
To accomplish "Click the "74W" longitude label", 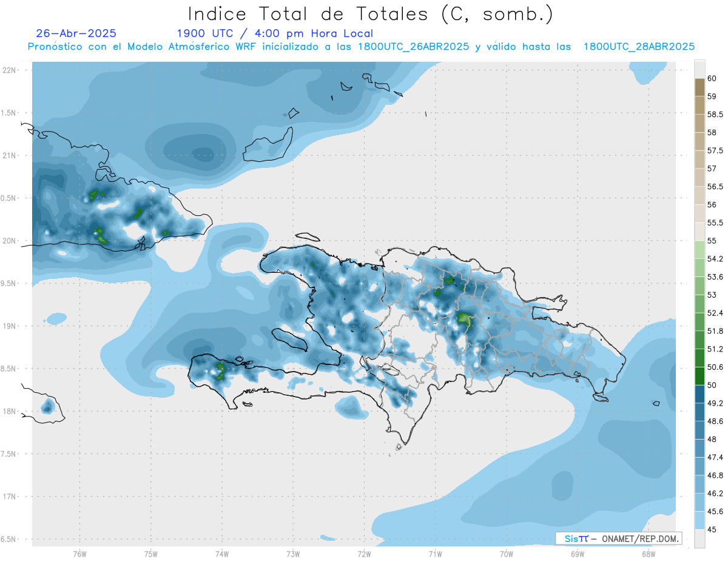I will (x=222, y=554).
